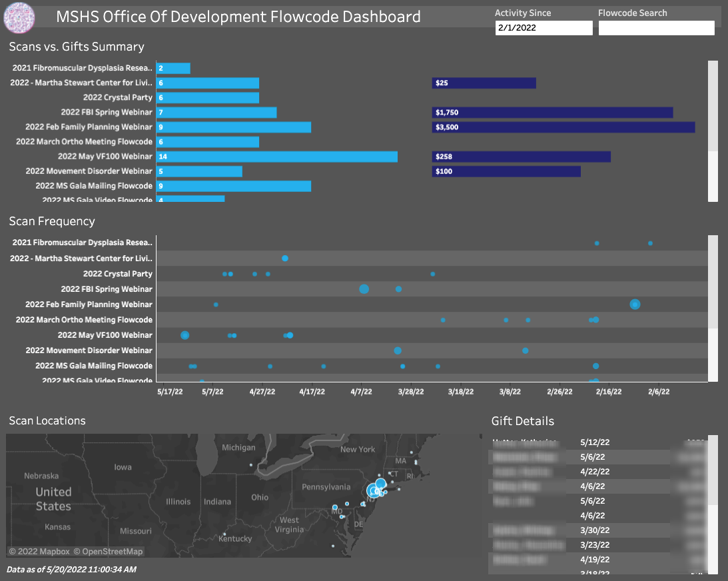This screenshot has width=728, height=581.
Task: Select the $100 gift bar
Action: point(506,171)
